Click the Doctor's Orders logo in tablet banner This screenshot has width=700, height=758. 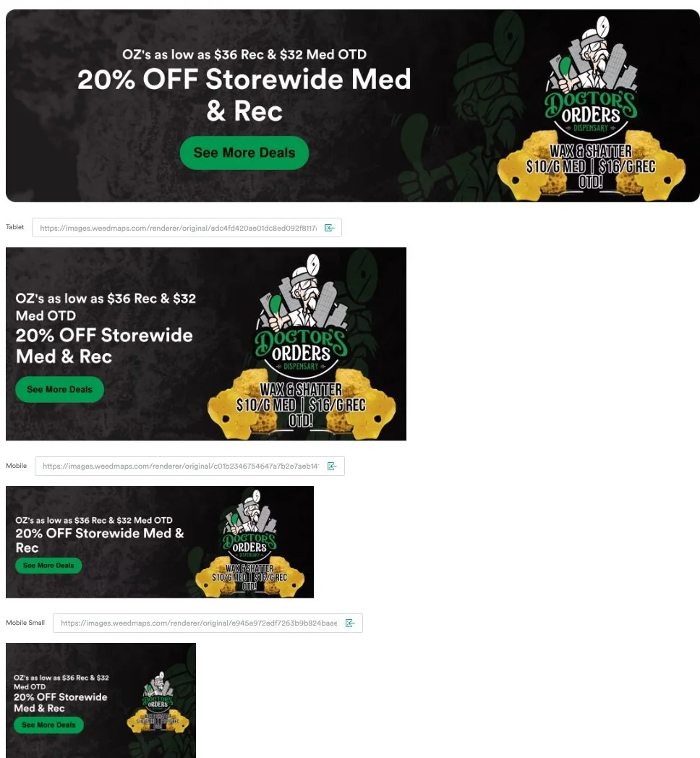(301, 314)
